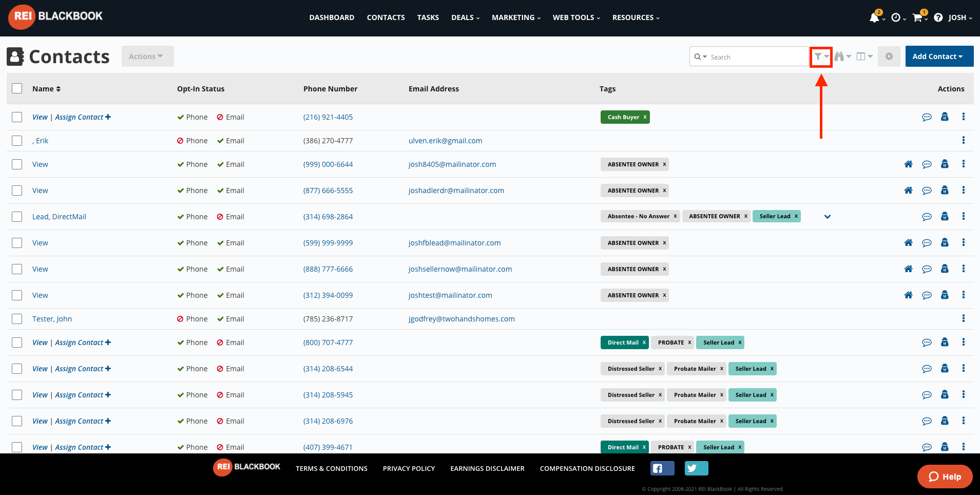The image size is (980, 495).
Task: Go to the CONTACTS menu item
Action: pos(386,17)
